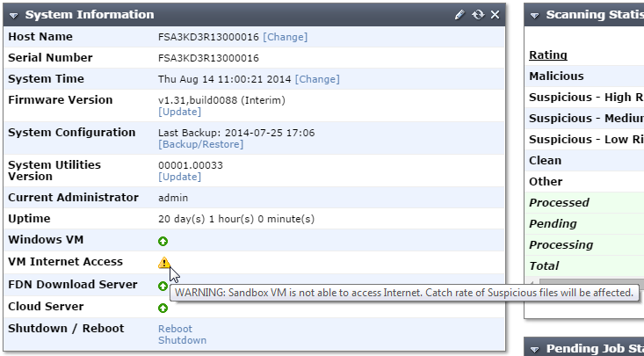
Task: Click the Shutdown link
Action: click(x=182, y=340)
